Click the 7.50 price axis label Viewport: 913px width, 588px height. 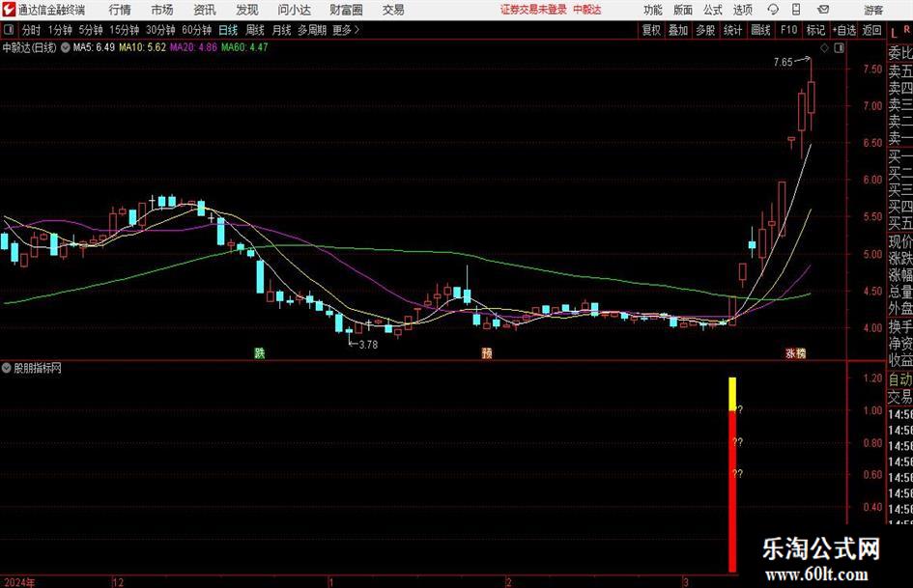(x=872, y=69)
